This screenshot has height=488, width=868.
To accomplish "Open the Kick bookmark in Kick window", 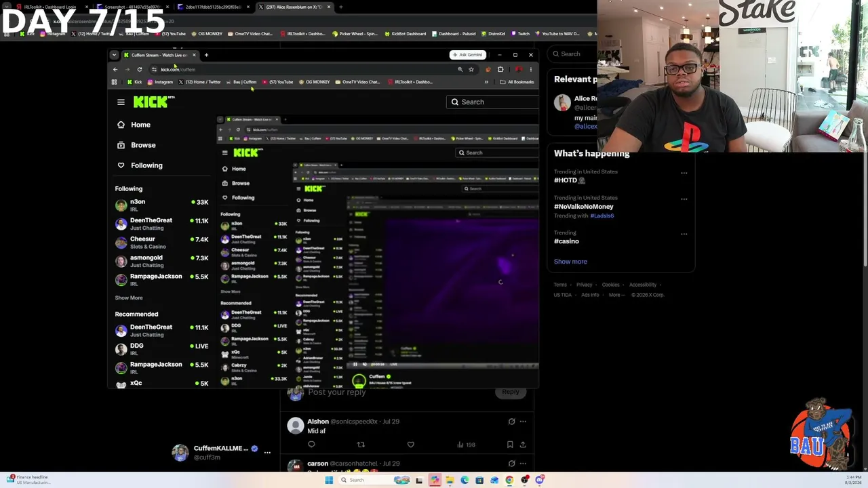I will [134, 82].
